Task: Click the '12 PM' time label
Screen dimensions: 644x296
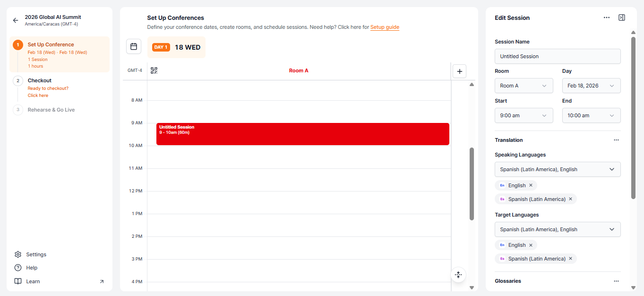Action: click(x=136, y=191)
